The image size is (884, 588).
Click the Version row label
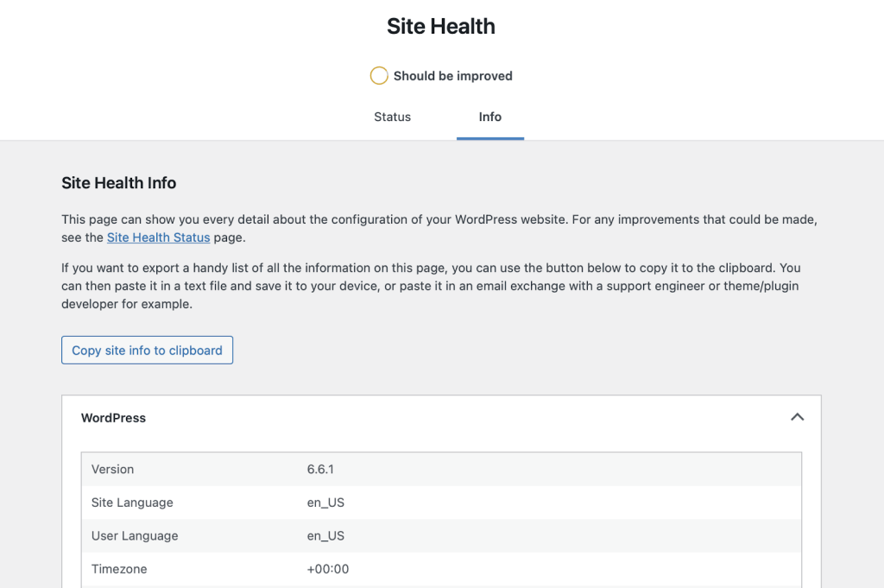[x=112, y=470]
